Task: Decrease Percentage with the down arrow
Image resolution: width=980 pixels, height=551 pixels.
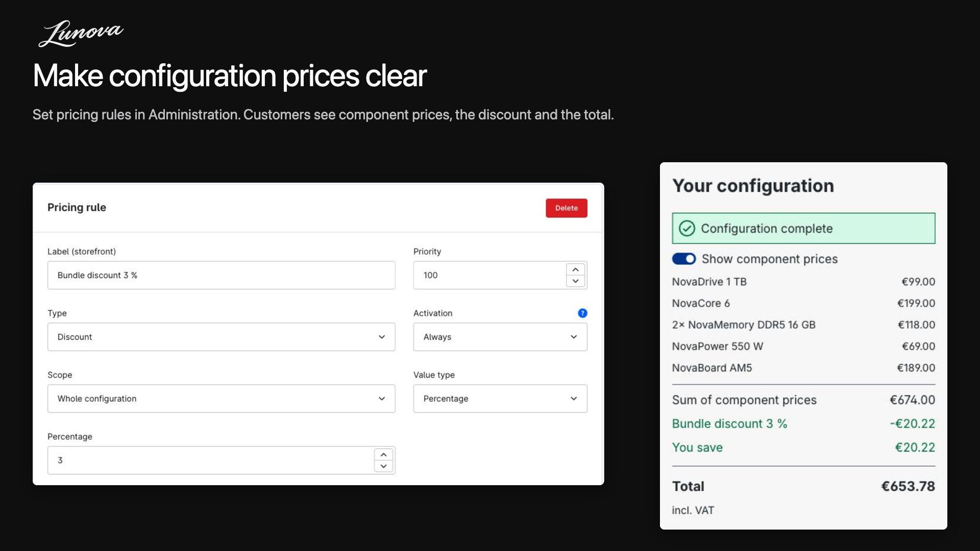Action: pyautogui.click(x=383, y=466)
